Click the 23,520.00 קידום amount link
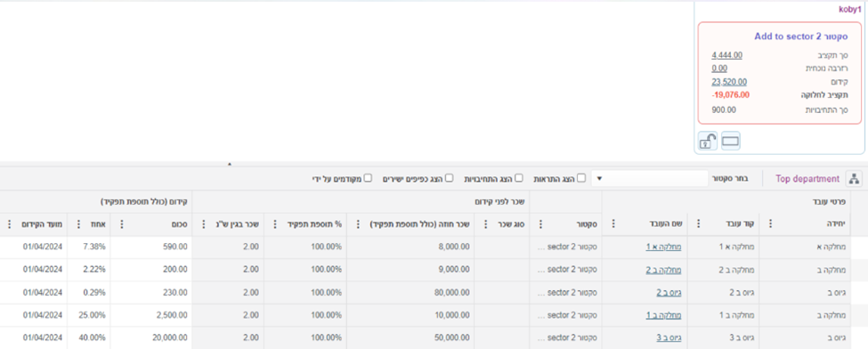 (x=729, y=81)
